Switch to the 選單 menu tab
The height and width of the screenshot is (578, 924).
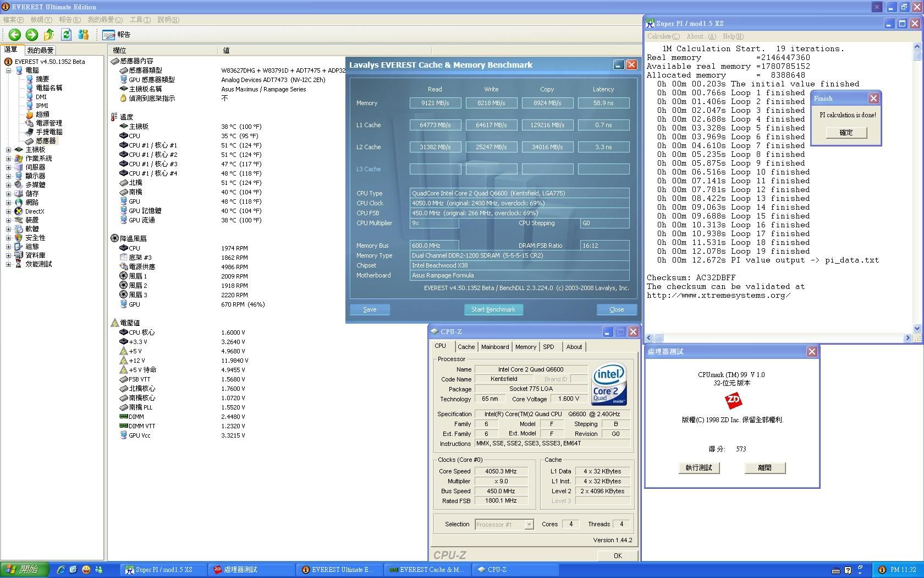tap(11, 50)
